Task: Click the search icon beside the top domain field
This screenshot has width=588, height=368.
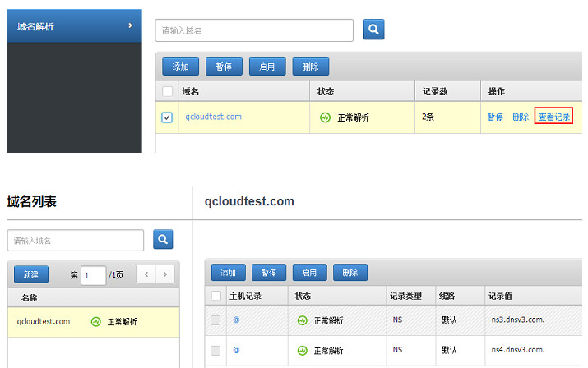Action: tap(373, 30)
